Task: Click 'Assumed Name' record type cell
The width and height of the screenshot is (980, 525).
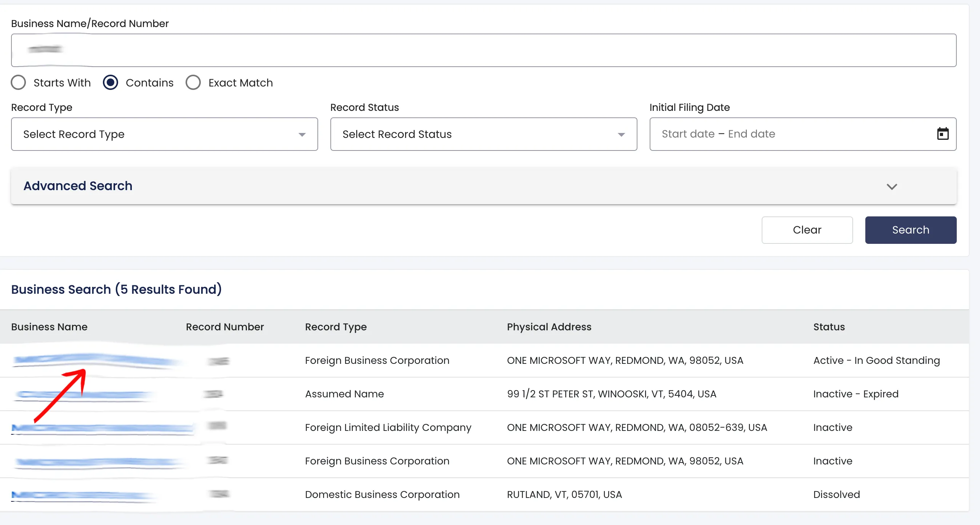Action: (x=344, y=394)
